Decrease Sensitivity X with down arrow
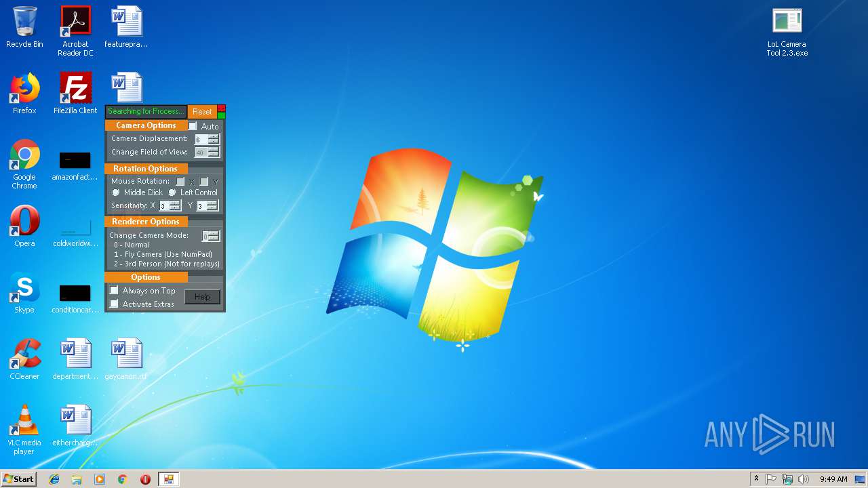The height and width of the screenshot is (488, 868). click(x=175, y=208)
